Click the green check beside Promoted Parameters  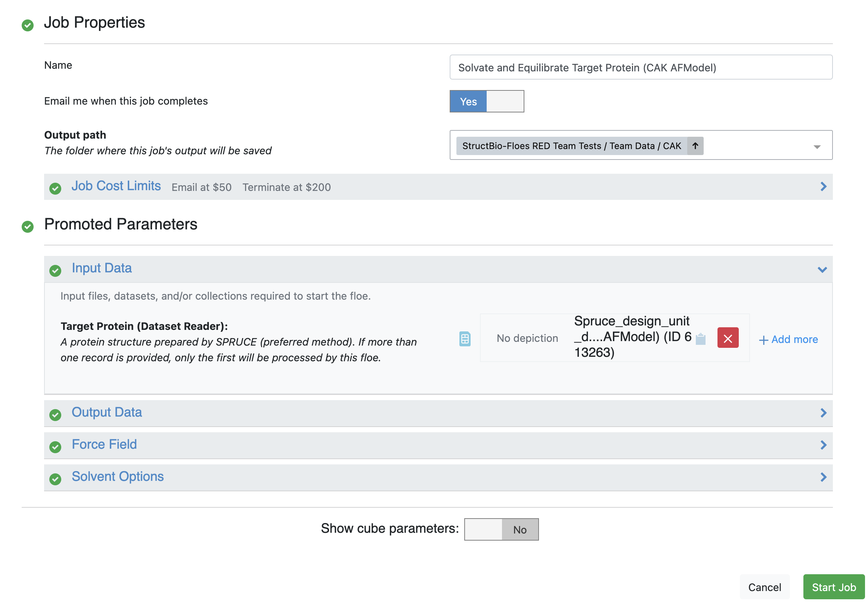tap(28, 227)
